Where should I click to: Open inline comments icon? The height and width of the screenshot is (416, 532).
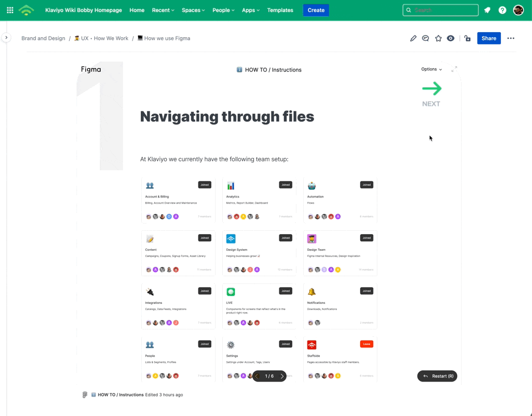(426, 38)
